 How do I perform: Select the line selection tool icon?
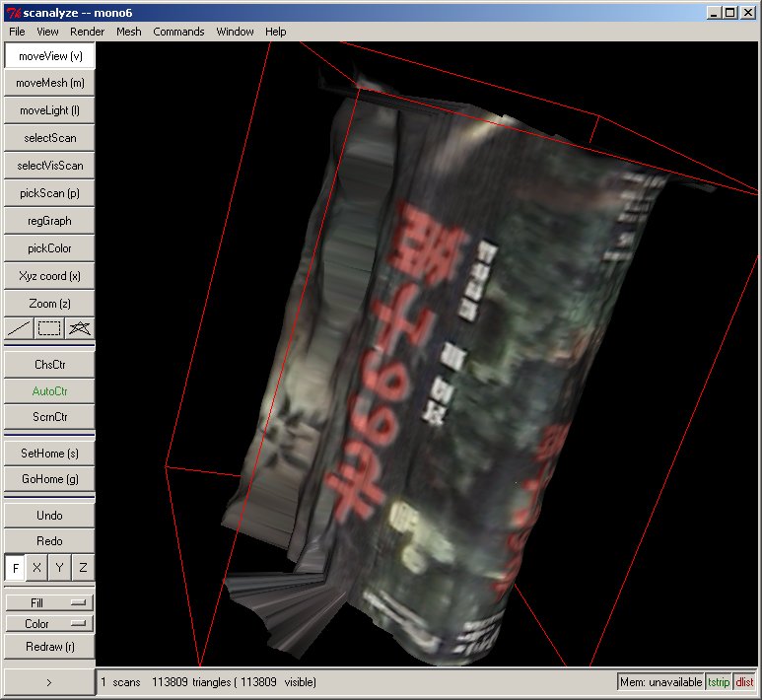click(19, 328)
